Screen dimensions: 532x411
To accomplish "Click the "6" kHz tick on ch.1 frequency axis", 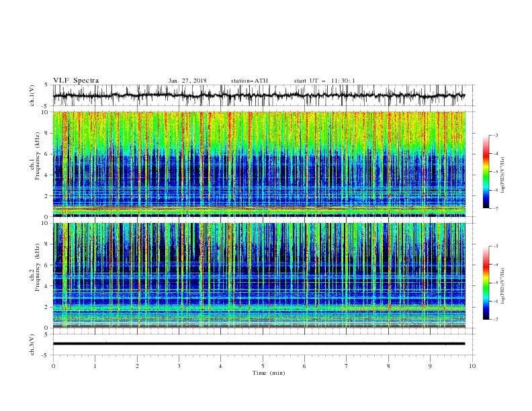I will pos(47,154).
